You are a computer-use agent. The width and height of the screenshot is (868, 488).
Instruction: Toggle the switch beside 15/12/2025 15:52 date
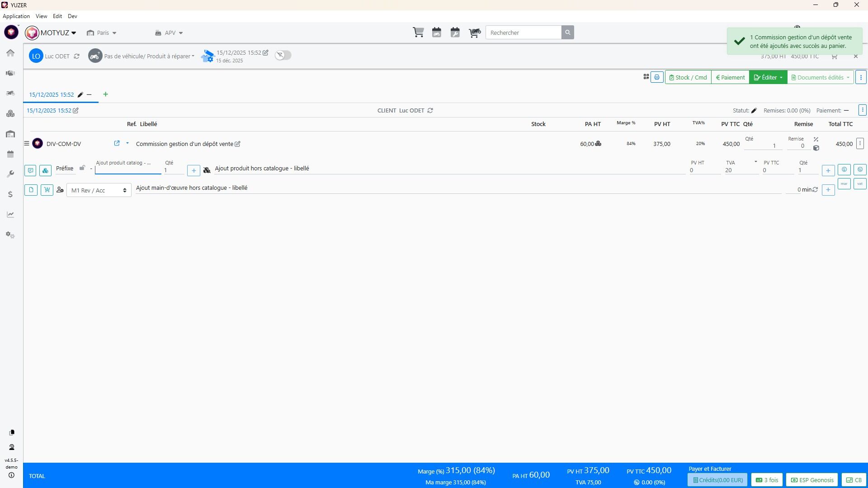(283, 55)
